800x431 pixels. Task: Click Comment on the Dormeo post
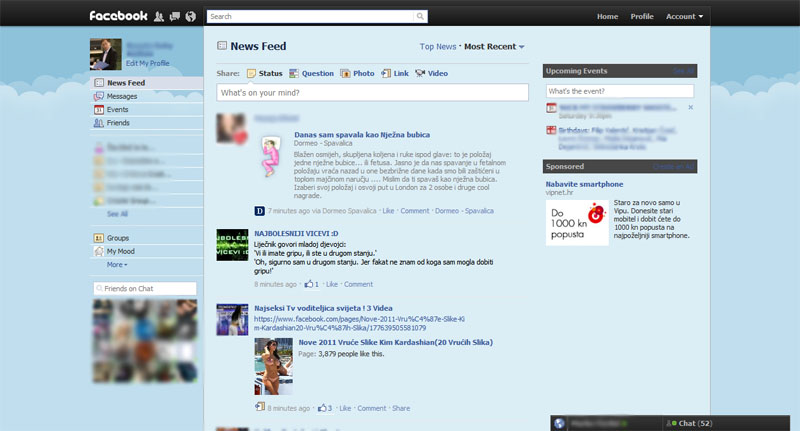coord(415,211)
